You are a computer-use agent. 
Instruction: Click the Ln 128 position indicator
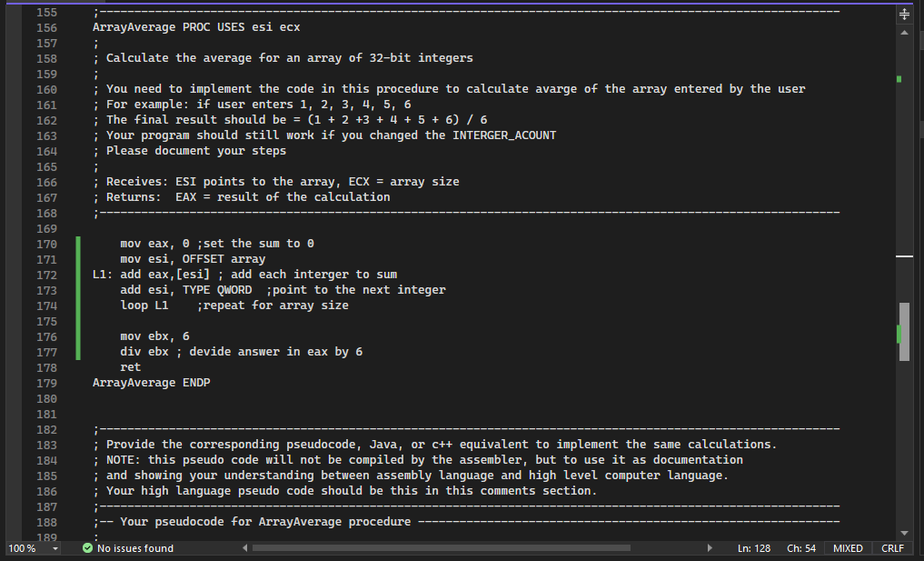753,548
